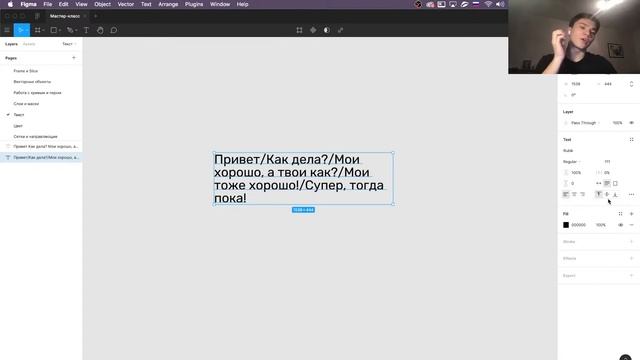Enable auto width text resizing
This screenshot has height=360, width=640.
point(599,183)
